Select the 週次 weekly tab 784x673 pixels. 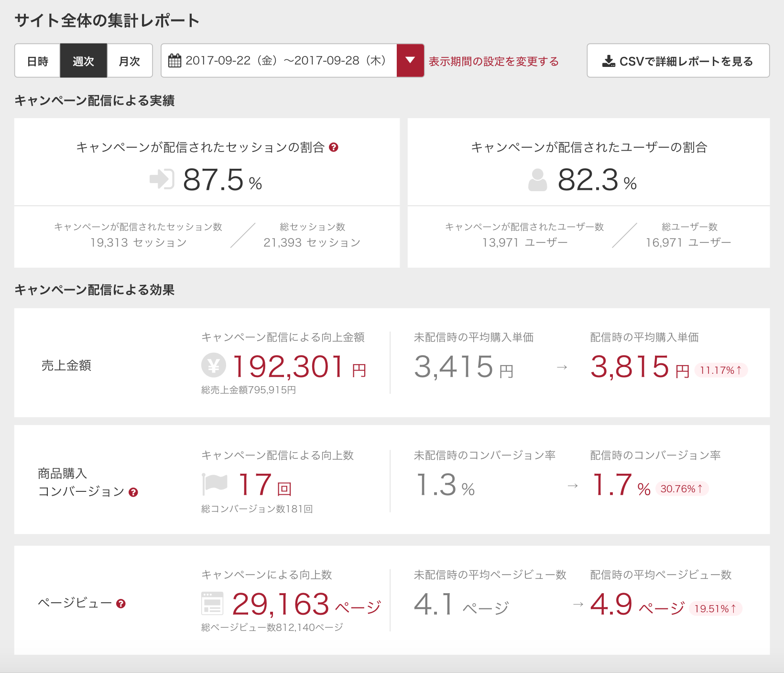point(83,61)
